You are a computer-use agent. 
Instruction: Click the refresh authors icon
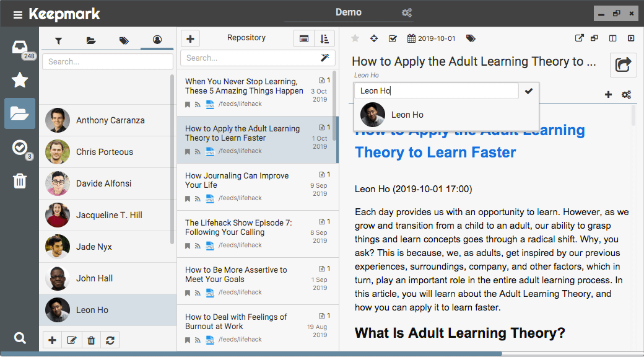tap(110, 340)
